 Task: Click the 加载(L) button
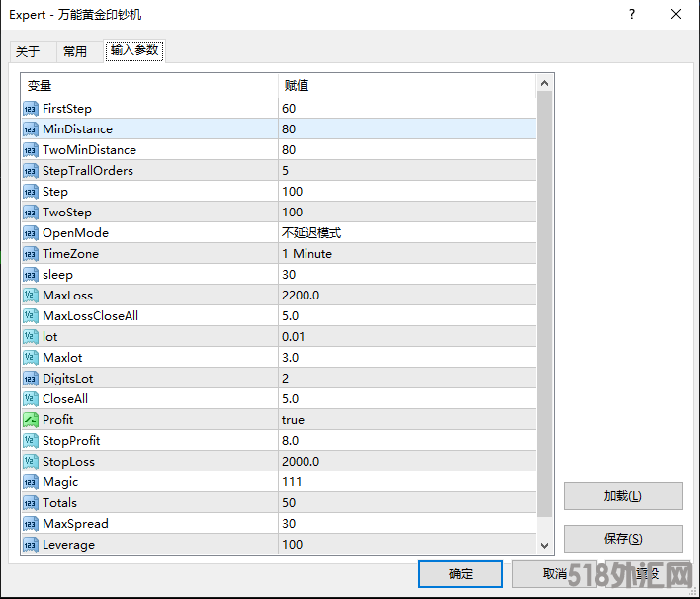pos(623,496)
